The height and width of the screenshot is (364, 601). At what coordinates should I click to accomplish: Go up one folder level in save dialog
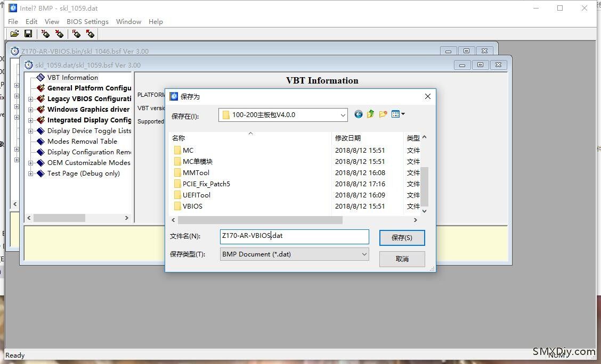(x=370, y=114)
